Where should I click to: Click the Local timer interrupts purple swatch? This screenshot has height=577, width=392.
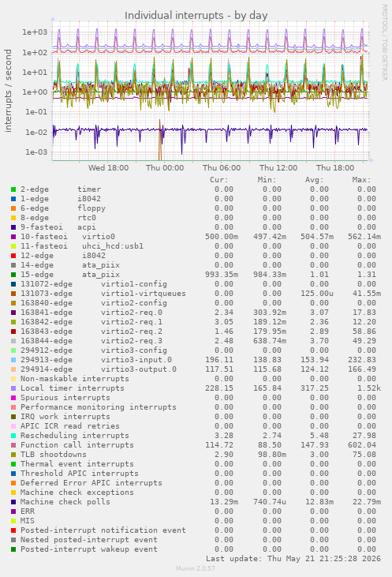(13, 388)
